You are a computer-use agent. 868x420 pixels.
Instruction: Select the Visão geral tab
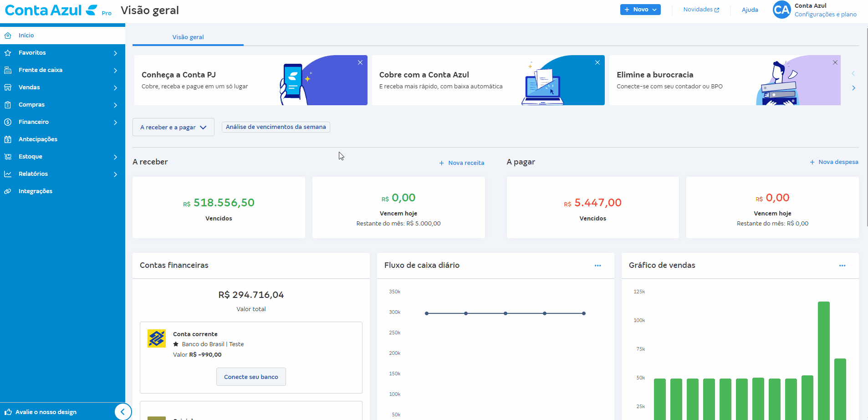click(x=188, y=37)
